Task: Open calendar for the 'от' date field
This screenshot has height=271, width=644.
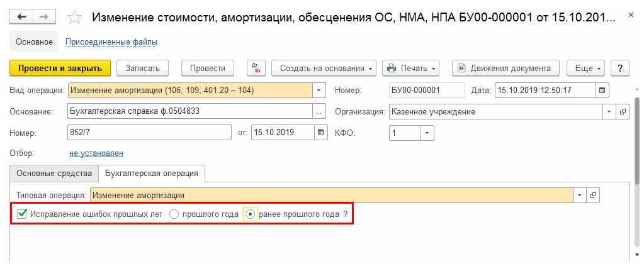Action: click(x=321, y=133)
